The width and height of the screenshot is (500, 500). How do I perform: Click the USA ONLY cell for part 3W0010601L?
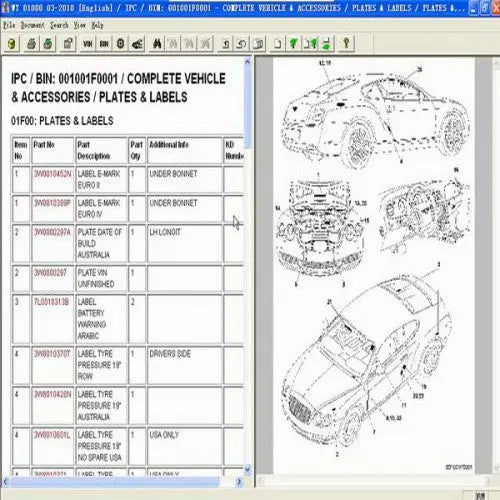pyautogui.click(x=185, y=446)
